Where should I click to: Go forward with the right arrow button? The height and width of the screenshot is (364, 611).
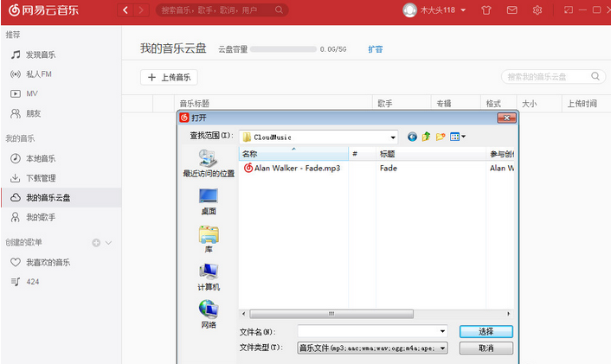(141, 10)
